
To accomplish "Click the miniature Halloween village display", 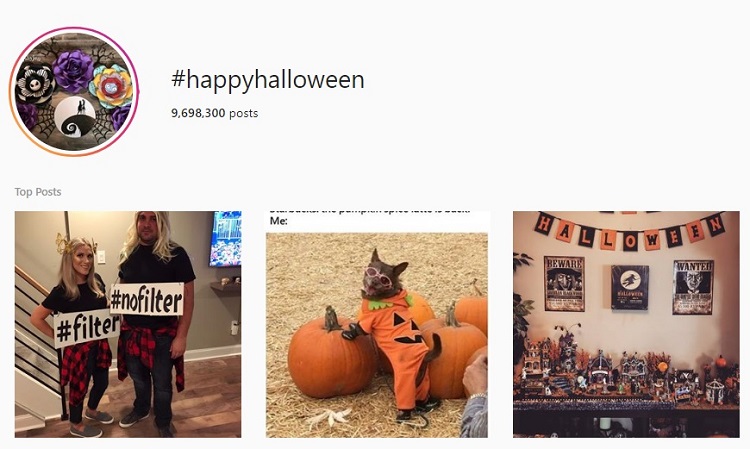I will tap(626, 373).
